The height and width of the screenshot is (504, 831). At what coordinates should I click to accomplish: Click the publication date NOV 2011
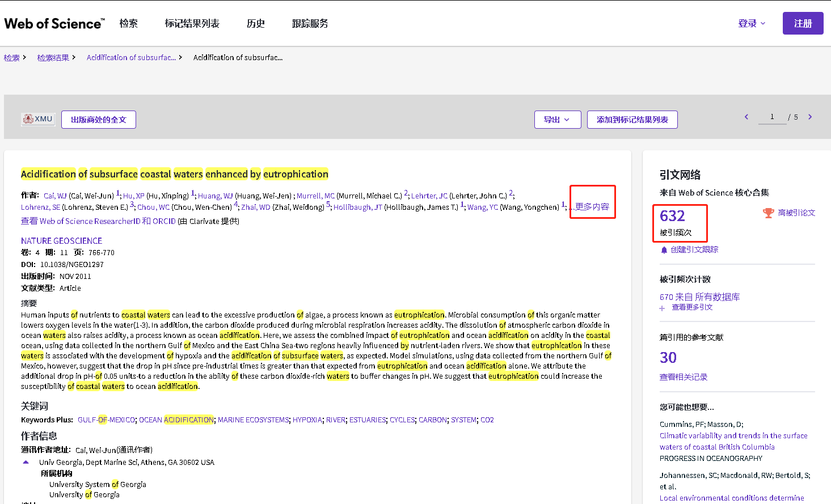click(75, 277)
